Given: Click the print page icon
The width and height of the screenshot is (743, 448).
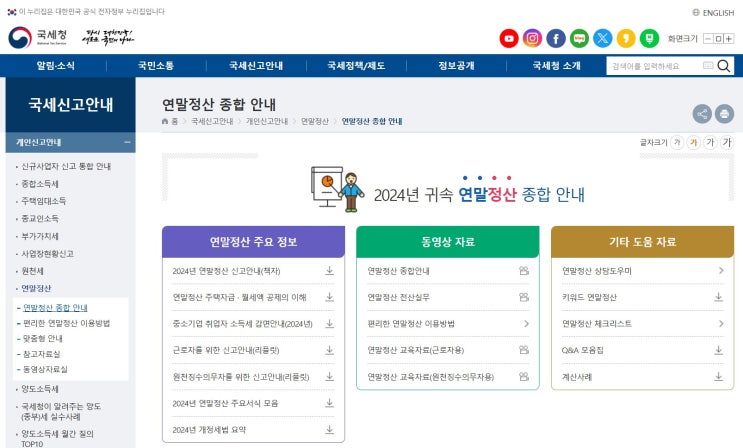Looking at the screenshot, I should pyautogui.click(x=725, y=114).
